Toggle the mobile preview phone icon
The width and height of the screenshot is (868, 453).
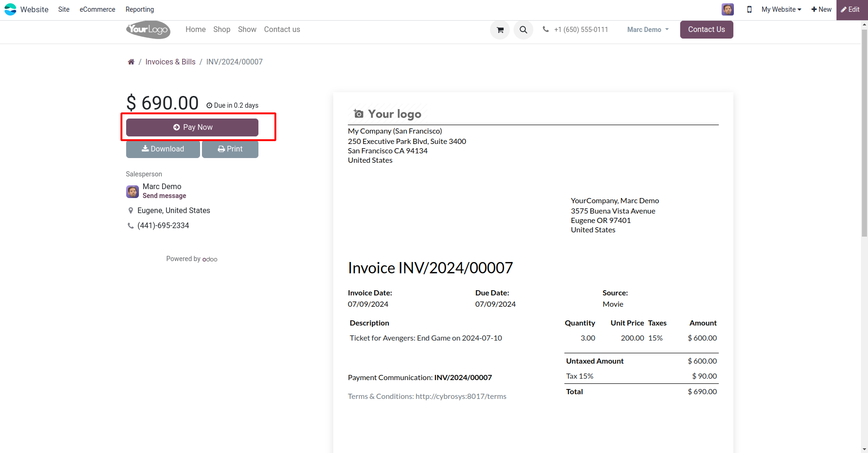click(749, 9)
